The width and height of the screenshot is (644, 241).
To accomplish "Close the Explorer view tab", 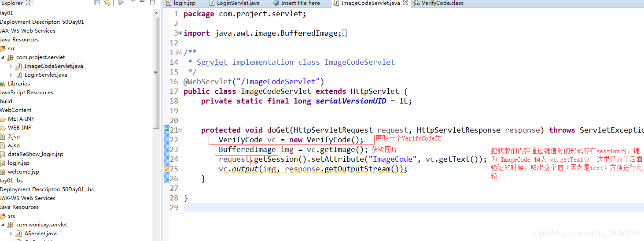I will [x=28, y=3].
